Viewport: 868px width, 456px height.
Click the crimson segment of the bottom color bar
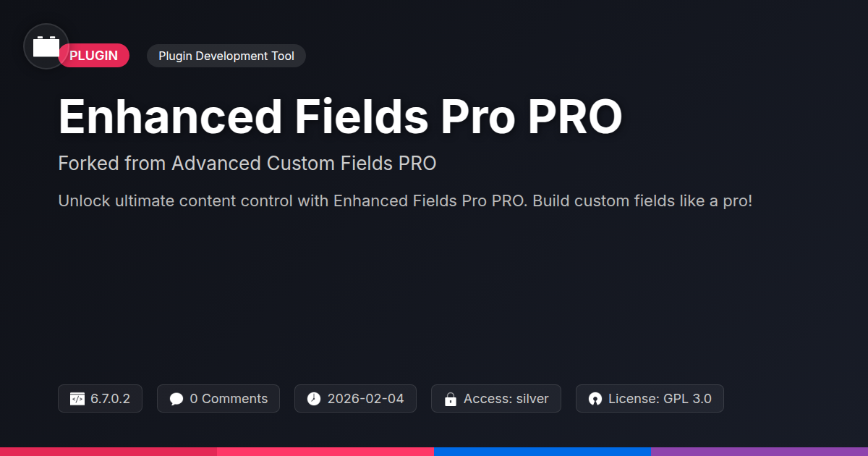point(109,452)
